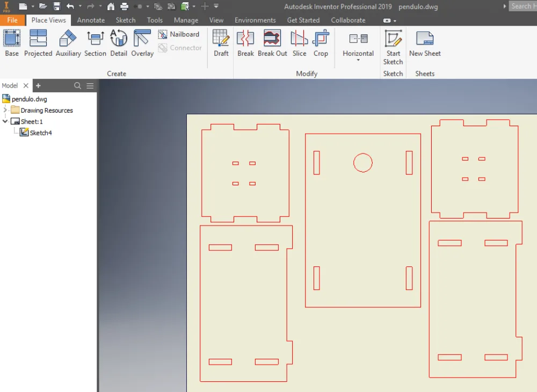The image size is (537, 392).
Task: Click the circle in the center sketch panel
Action: tap(362, 163)
